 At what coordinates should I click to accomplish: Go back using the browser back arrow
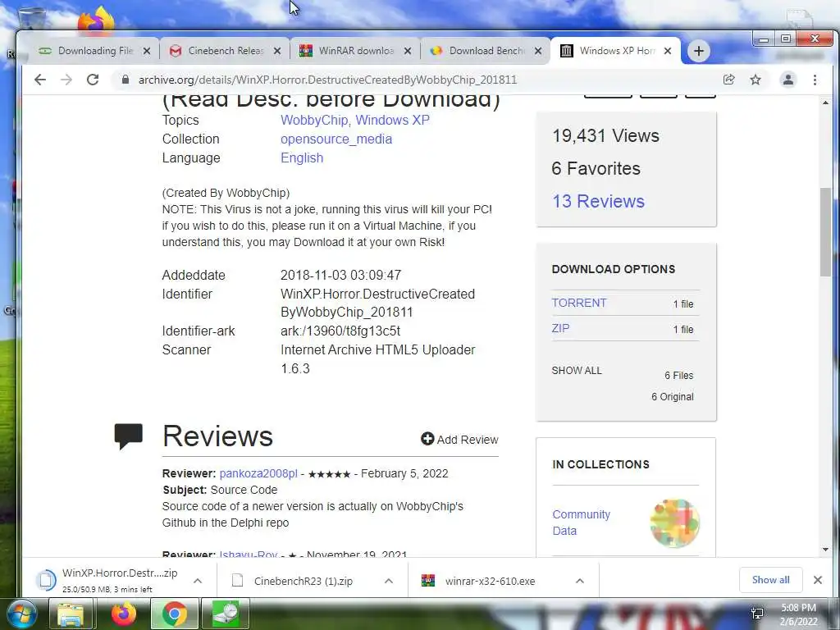coord(40,80)
